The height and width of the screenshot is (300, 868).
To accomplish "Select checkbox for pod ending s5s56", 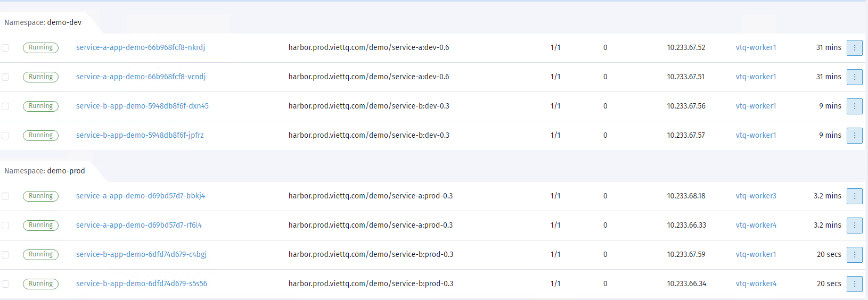I will click(5, 284).
